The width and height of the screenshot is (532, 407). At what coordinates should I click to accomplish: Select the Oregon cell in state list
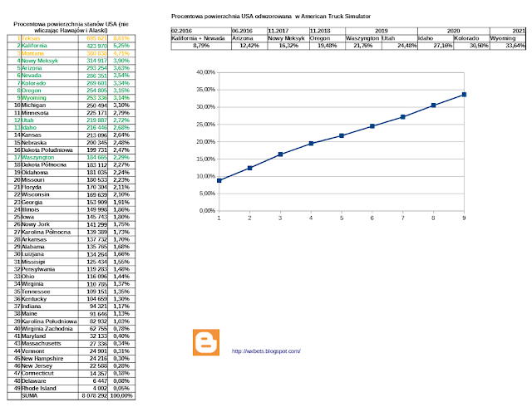[50, 91]
